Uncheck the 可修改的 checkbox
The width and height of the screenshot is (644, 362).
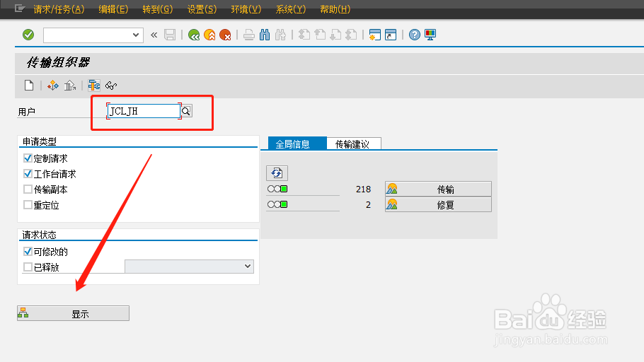tap(28, 251)
